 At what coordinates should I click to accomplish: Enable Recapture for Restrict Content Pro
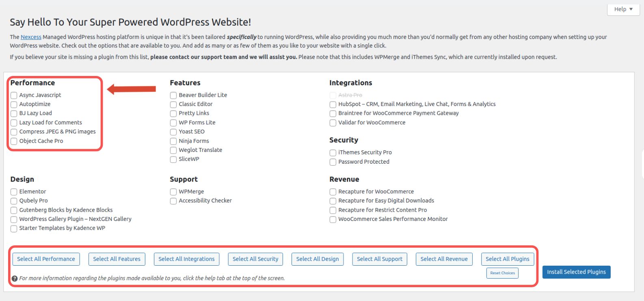tap(333, 210)
